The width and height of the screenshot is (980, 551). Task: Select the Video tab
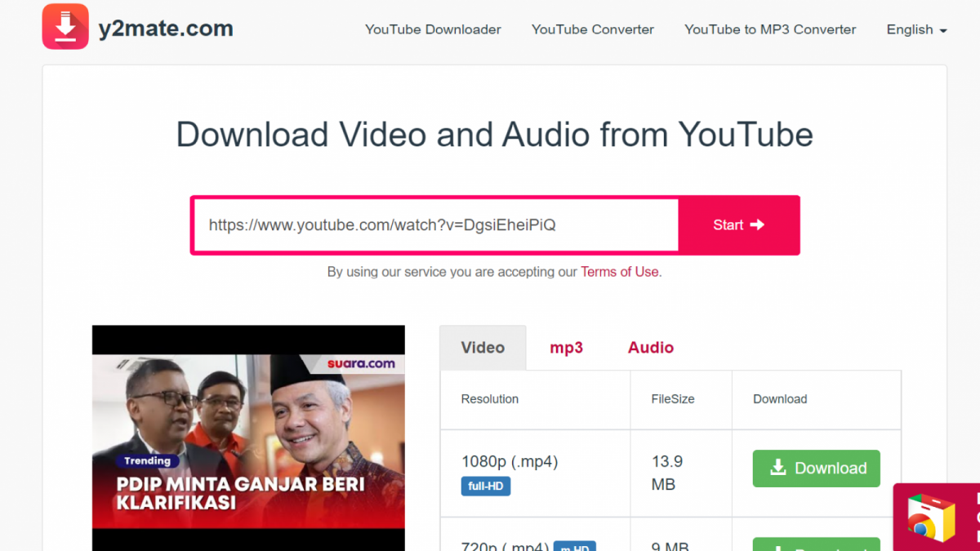[x=483, y=348]
